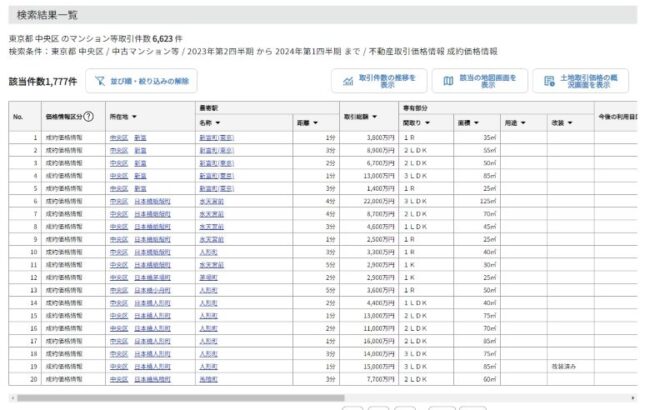Open the 新富町(東京) station link in row 2

tap(217, 150)
